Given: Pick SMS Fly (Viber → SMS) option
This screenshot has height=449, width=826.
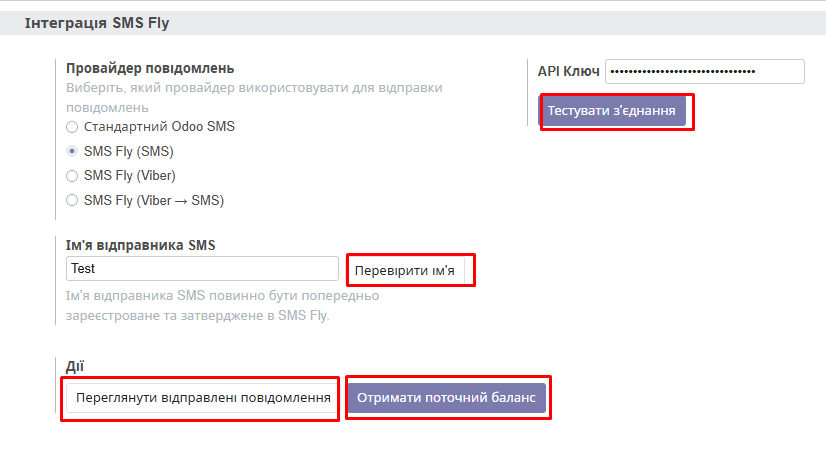Looking at the screenshot, I should tap(72, 200).
